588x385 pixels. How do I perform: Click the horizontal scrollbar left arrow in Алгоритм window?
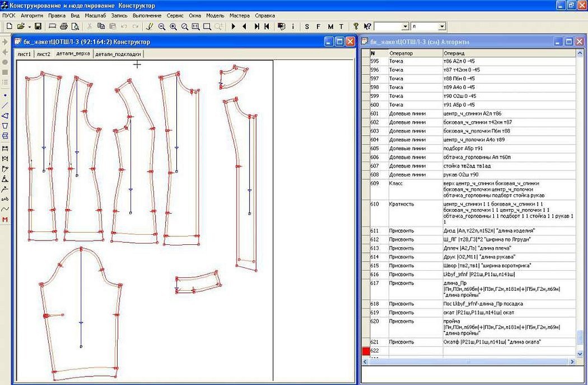tap(366, 361)
